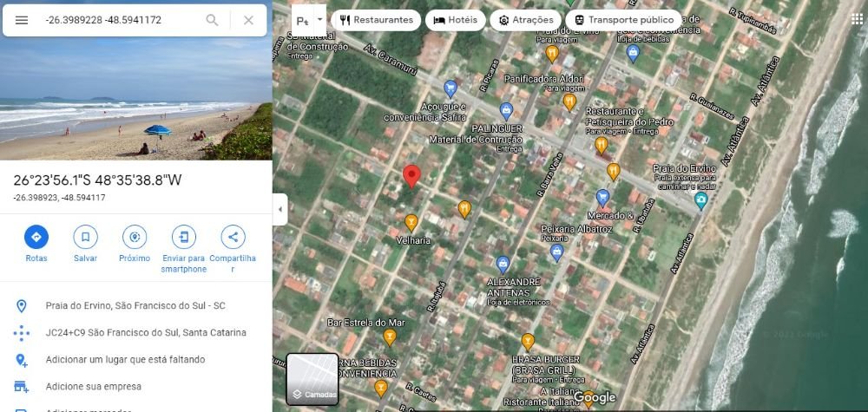Toggle the Camadas layer switcher
Image resolution: width=868 pixels, height=412 pixels.
tap(312, 379)
